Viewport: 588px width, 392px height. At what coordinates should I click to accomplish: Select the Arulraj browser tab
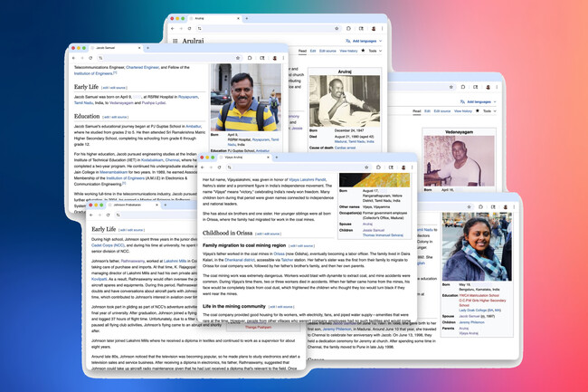pyautogui.click(x=215, y=18)
